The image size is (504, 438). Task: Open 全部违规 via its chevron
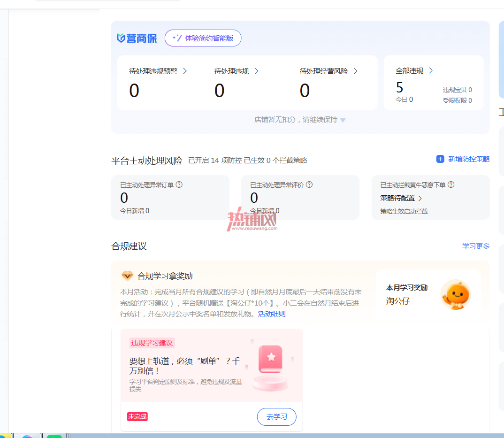(431, 70)
